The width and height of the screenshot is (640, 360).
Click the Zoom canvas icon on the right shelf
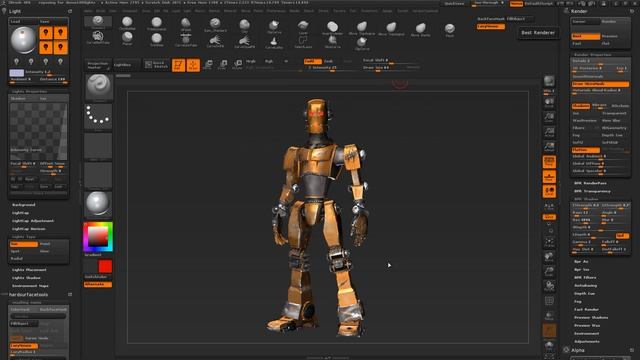click(x=549, y=117)
